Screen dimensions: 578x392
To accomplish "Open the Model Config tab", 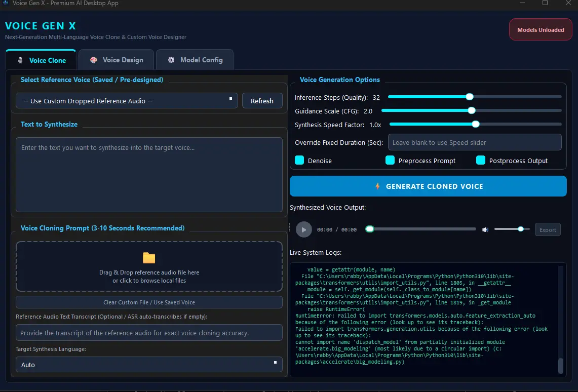I will pyautogui.click(x=195, y=60).
